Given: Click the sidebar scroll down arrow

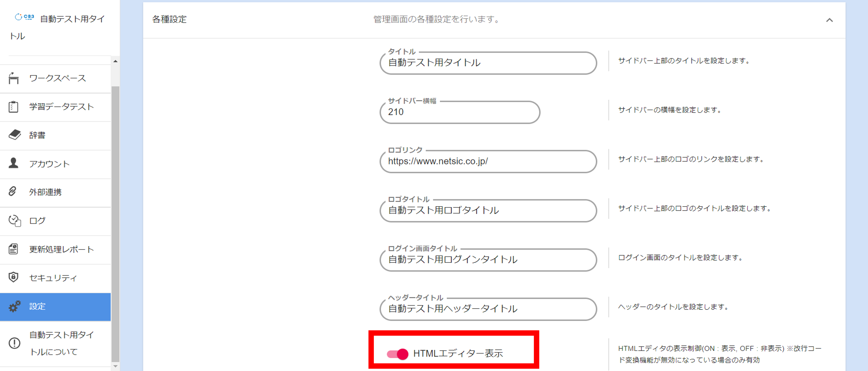Looking at the screenshot, I should [116, 366].
